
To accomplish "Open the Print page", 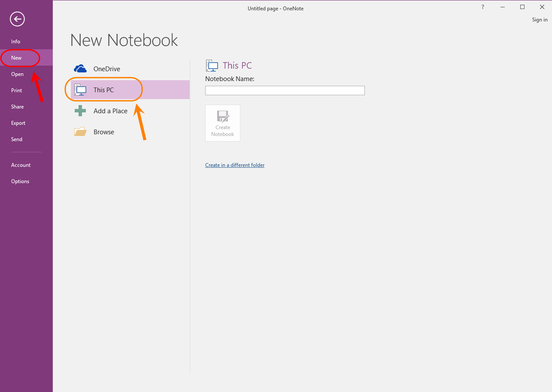I will pyautogui.click(x=26, y=90).
